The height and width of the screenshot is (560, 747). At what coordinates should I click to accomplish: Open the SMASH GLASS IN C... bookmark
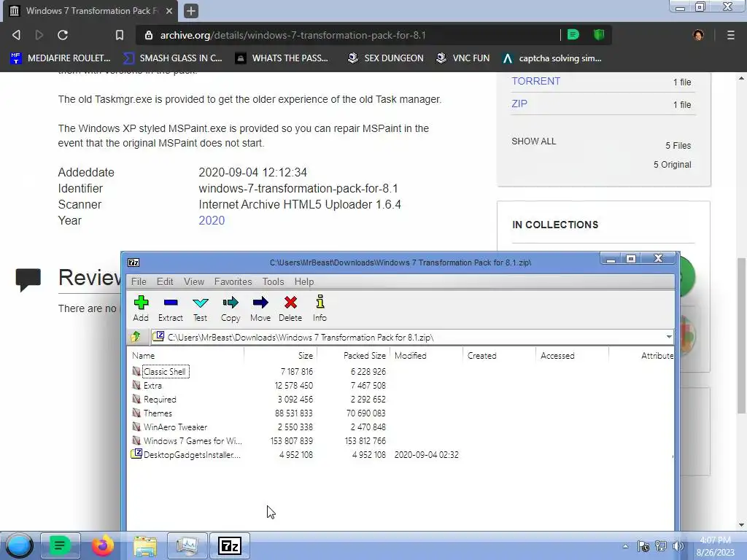click(173, 58)
